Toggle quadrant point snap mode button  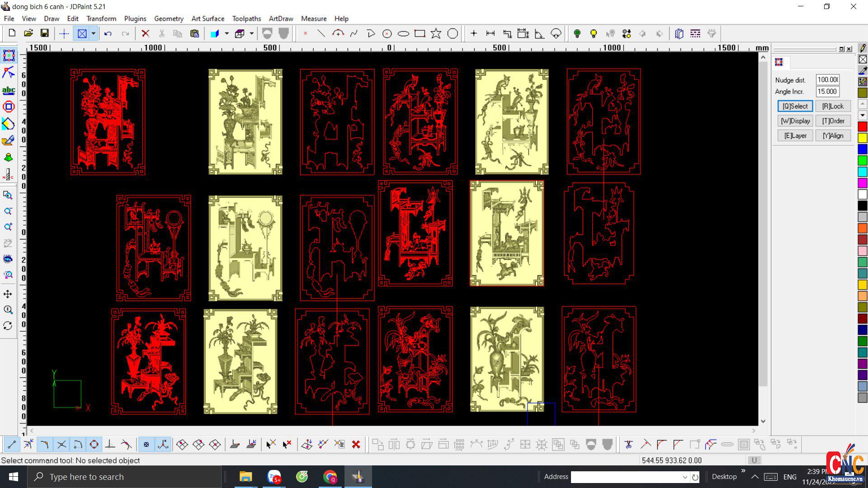94,445
